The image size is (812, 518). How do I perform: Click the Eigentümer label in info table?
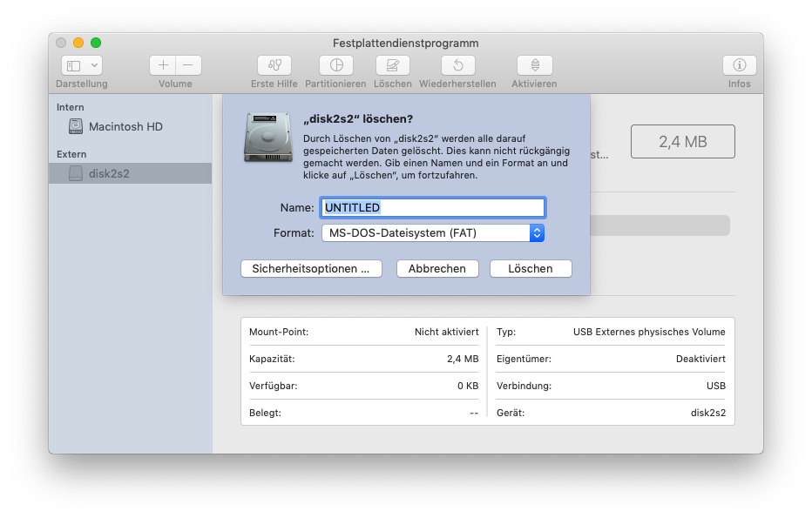524,359
